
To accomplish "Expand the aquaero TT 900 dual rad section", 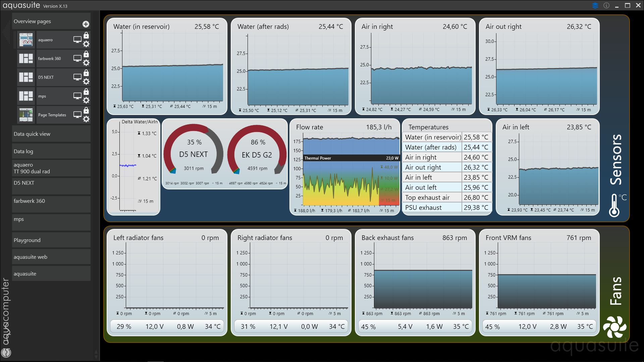I will pos(51,168).
